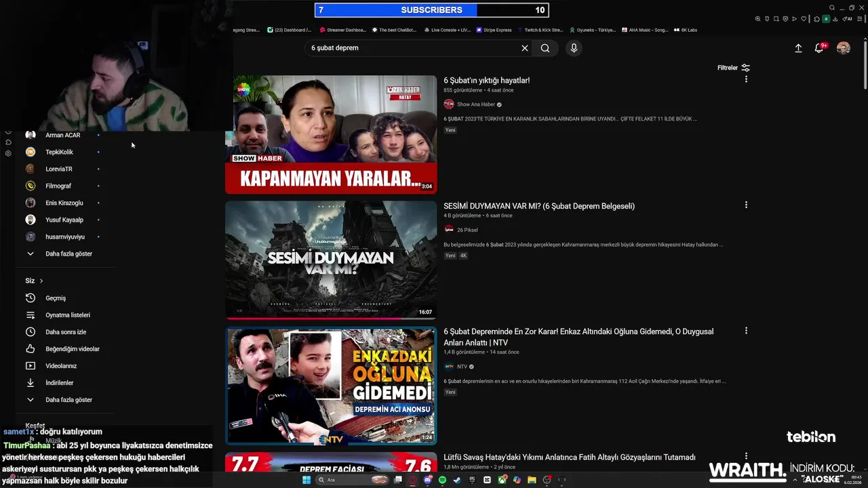Open the account avatar menu
This screenshot has height=488, width=868.
[x=844, y=48]
